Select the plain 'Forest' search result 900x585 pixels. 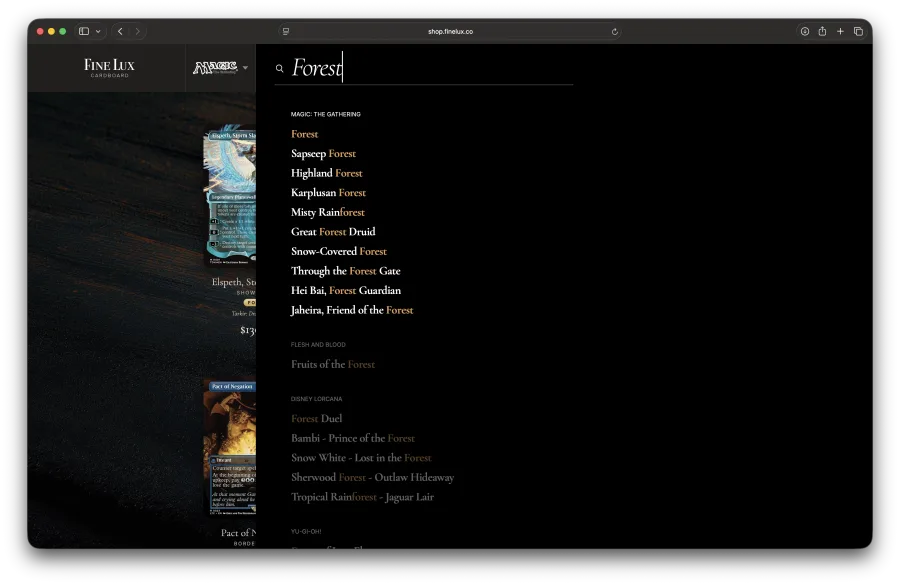pos(304,134)
